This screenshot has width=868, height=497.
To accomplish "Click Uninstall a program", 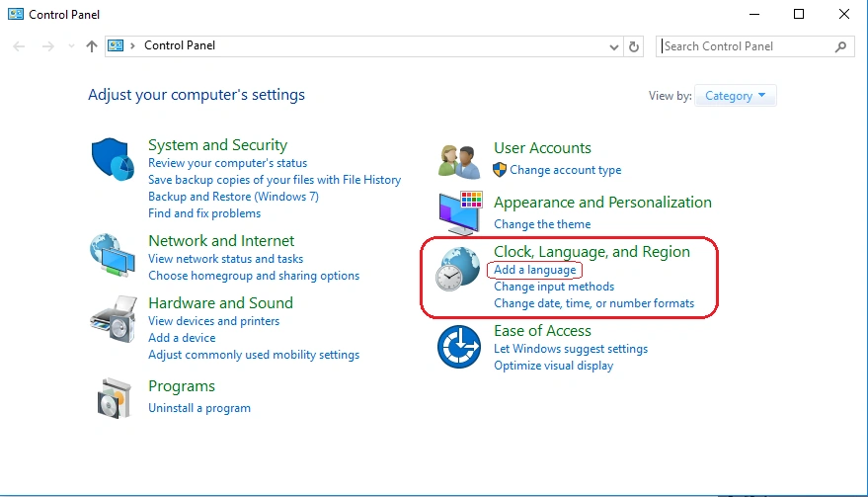I will pyautogui.click(x=199, y=408).
